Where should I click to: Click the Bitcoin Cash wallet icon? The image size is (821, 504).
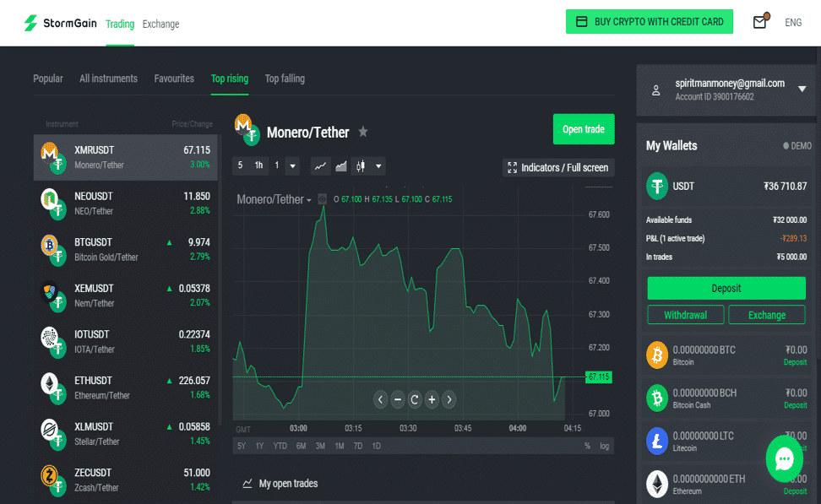coord(657,398)
